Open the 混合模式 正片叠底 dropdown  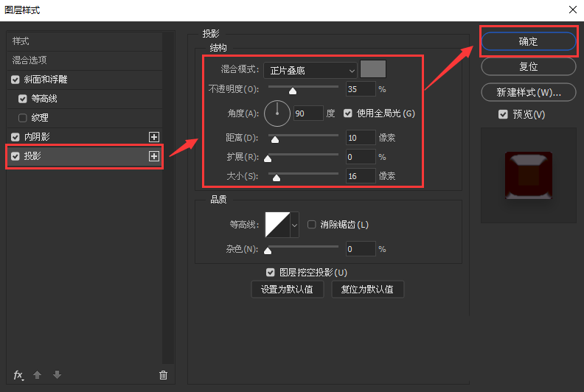tap(310, 70)
